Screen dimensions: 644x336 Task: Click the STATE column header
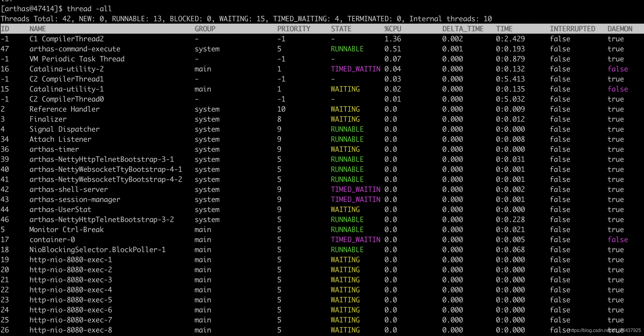tap(341, 29)
